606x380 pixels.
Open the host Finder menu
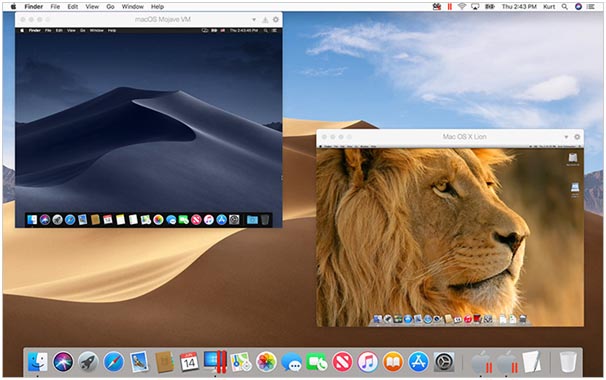[34, 7]
